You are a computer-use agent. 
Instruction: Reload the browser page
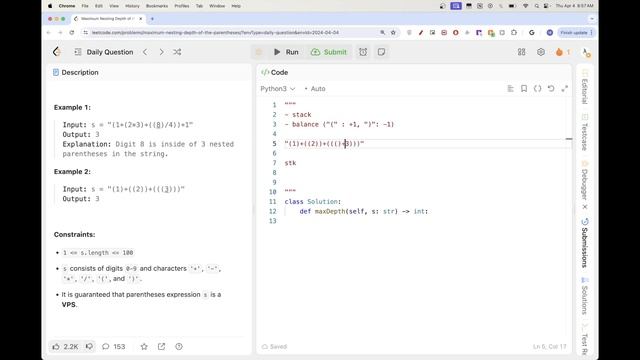[72, 32]
